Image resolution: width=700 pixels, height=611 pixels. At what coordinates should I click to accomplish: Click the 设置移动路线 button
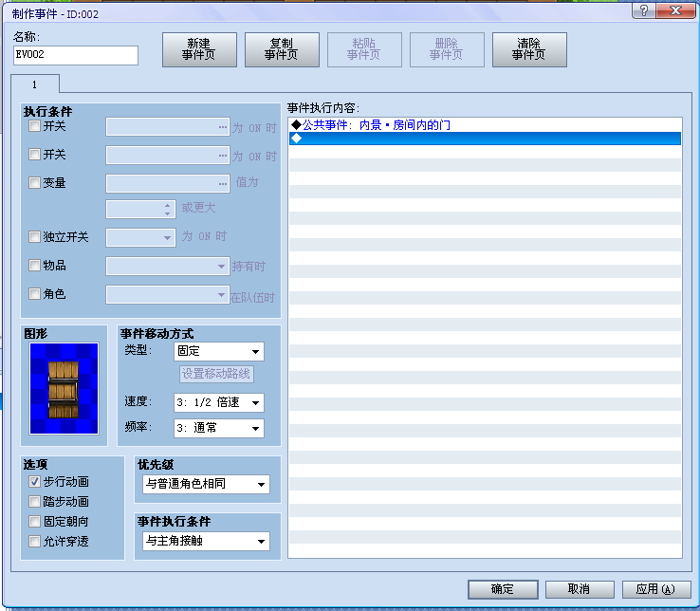tap(216, 374)
